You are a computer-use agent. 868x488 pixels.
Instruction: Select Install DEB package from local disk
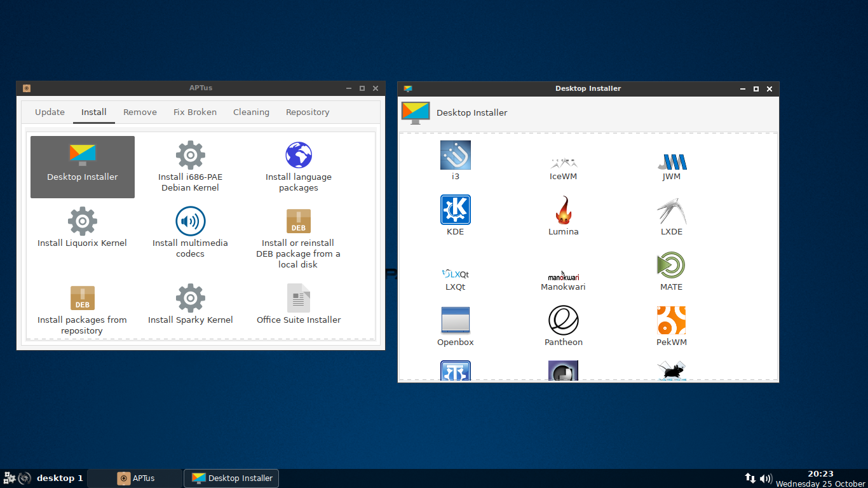pos(299,238)
